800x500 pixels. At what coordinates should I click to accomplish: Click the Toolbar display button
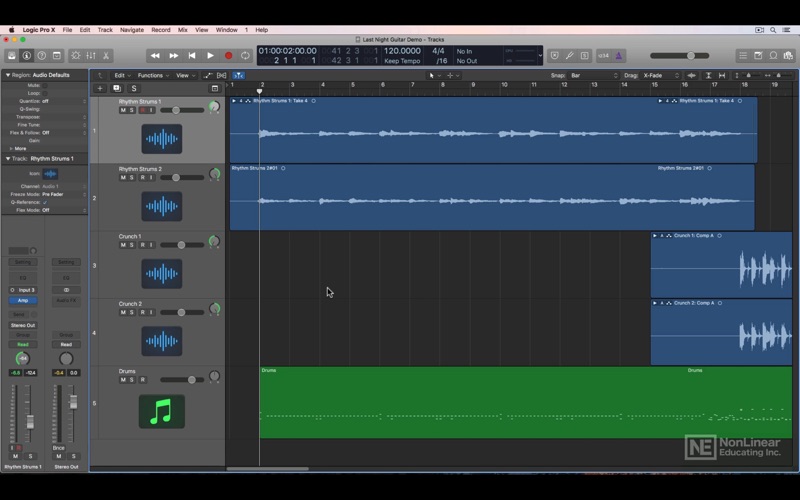coord(57,56)
